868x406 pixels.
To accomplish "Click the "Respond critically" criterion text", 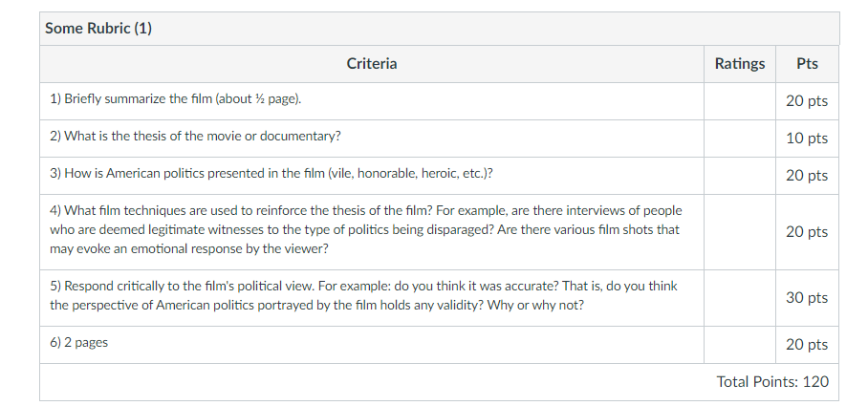I will pos(363,295).
